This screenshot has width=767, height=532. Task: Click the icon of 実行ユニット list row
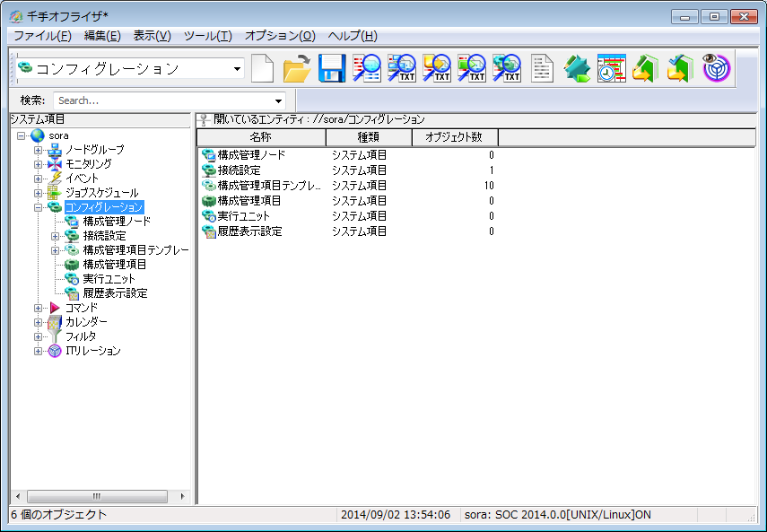[x=209, y=215]
